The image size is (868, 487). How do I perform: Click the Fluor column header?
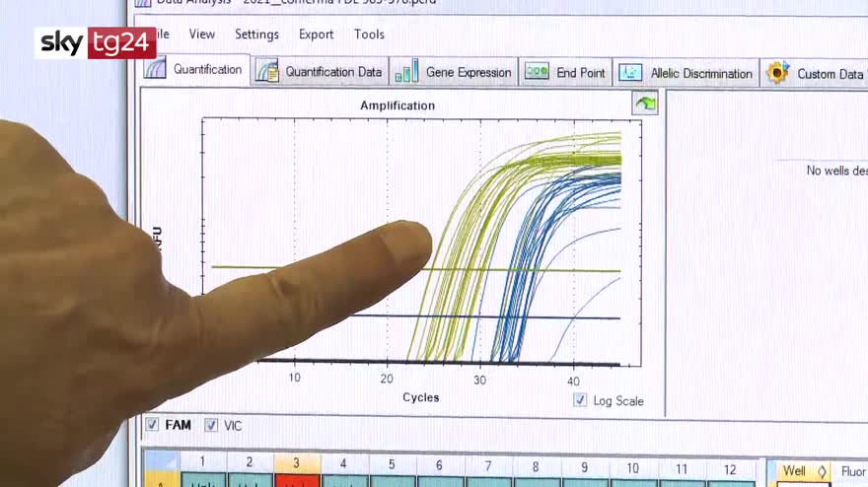[853, 471]
